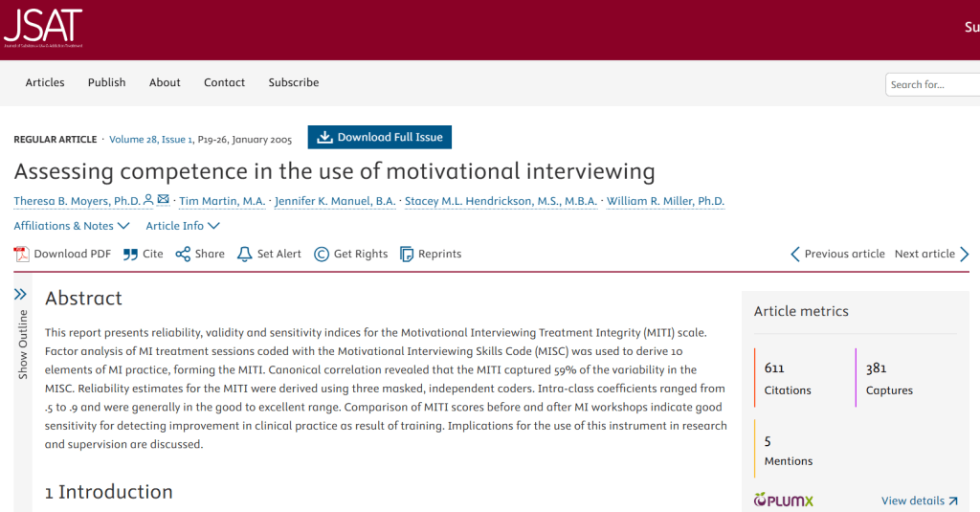Viewport: 980px width, 512px height.
Task: Open the author profile icon for Moyers
Action: coord(148,200)
